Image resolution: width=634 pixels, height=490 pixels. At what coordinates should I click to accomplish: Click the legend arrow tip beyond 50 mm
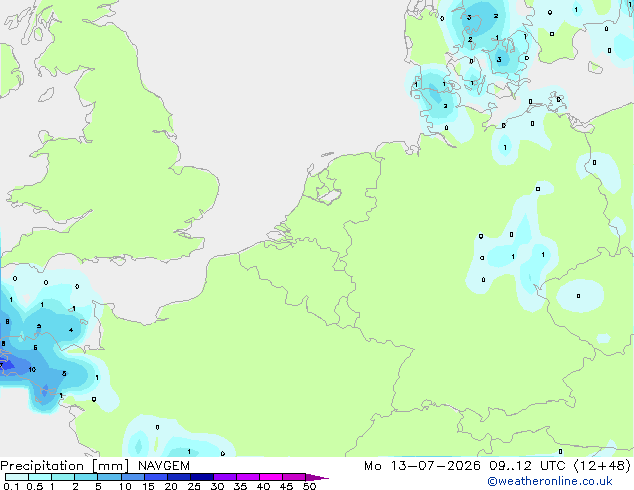pos(319,478)
